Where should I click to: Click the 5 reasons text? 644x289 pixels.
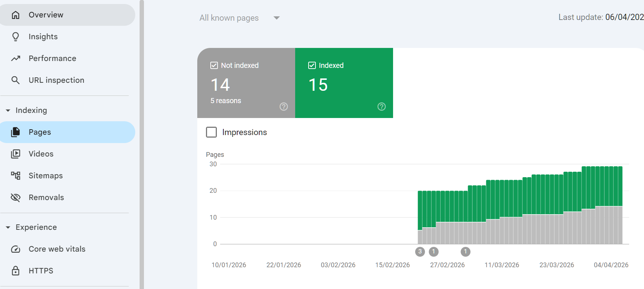226,101
